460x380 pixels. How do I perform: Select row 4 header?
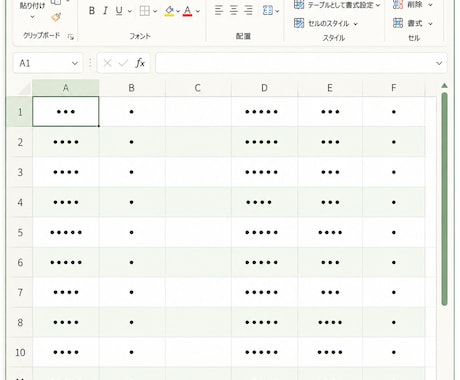(x=20, y=202)
